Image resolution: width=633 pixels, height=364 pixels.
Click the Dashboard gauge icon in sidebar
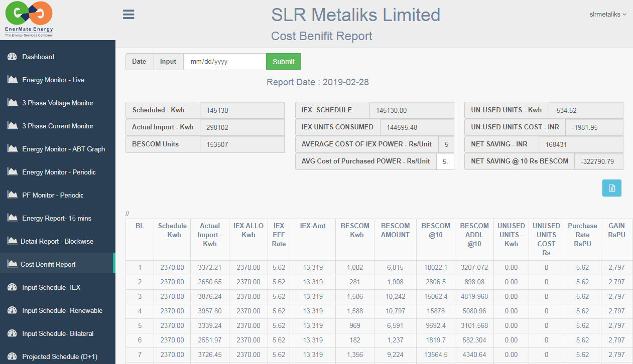(x=13, y=57)
